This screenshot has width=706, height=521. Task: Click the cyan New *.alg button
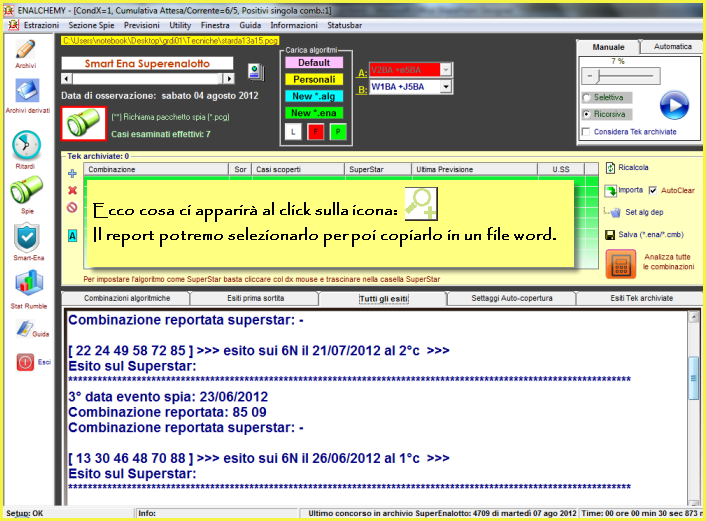314,96
